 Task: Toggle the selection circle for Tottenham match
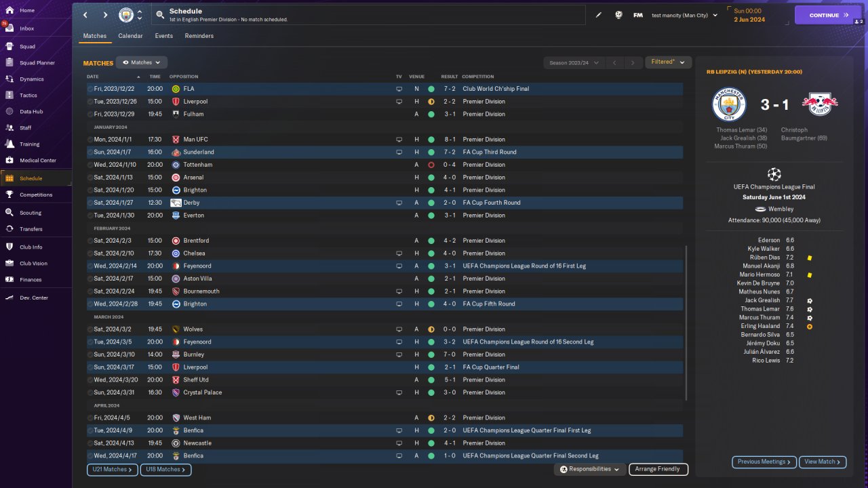(90, 165)
